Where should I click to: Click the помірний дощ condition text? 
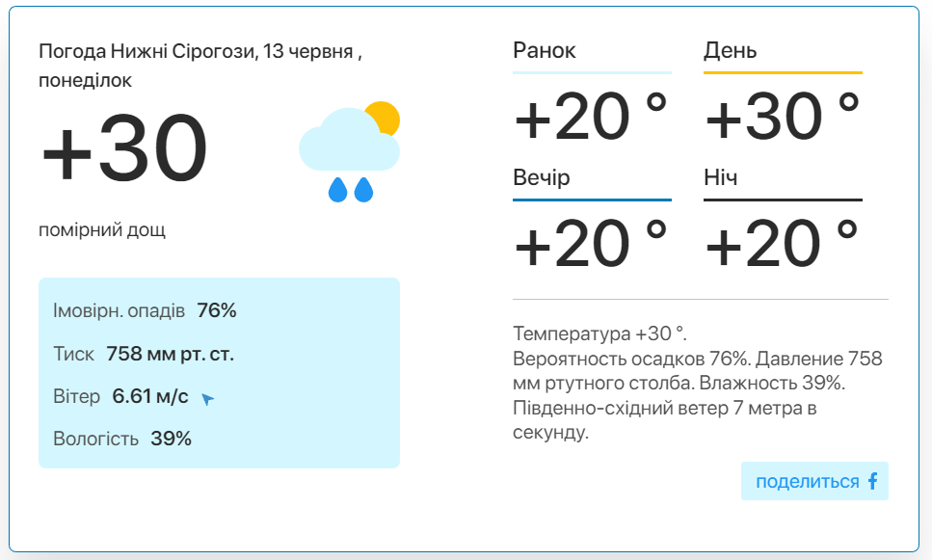tap(101, 229)
